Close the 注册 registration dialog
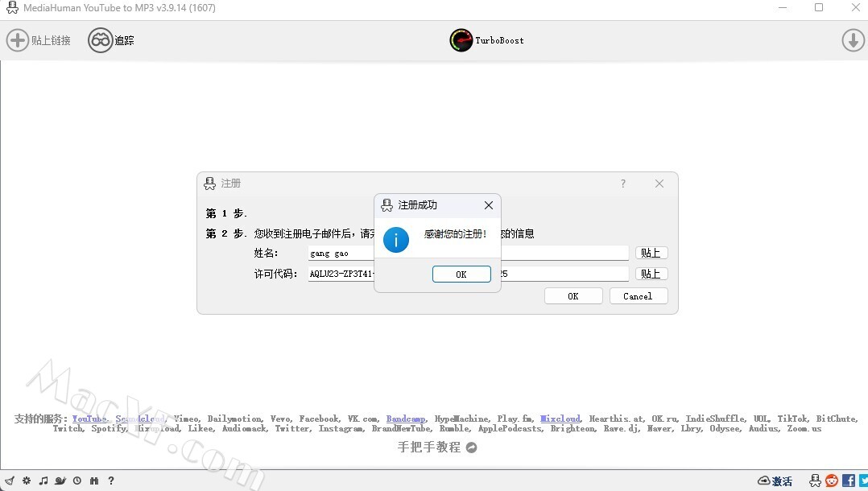Screen dimensions: 868x491 (x=659, y=184)
